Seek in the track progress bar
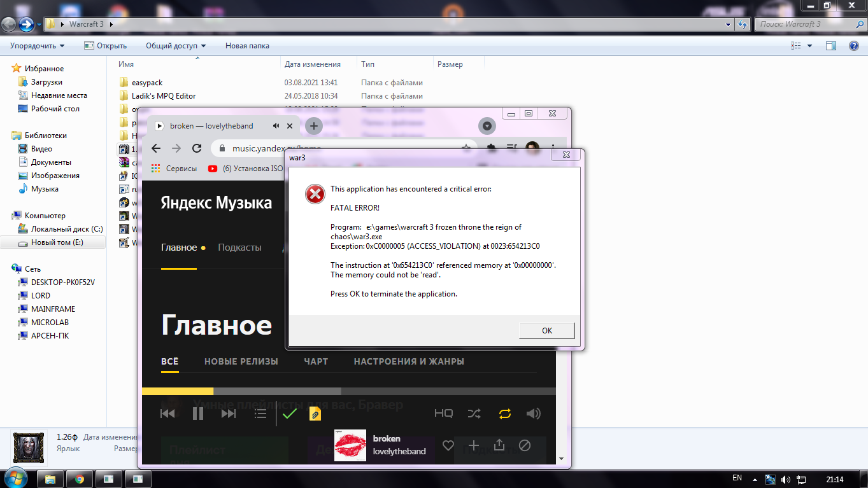The image size is (868, 488). pyautogui.click(x=349, y=391)
